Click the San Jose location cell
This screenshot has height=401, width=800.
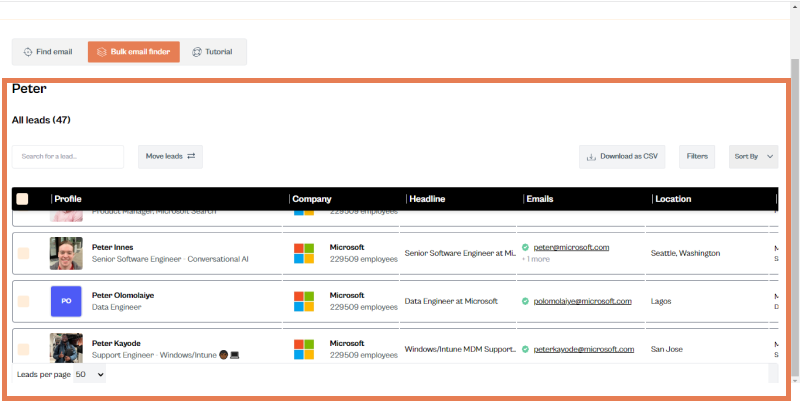point(666,349)
